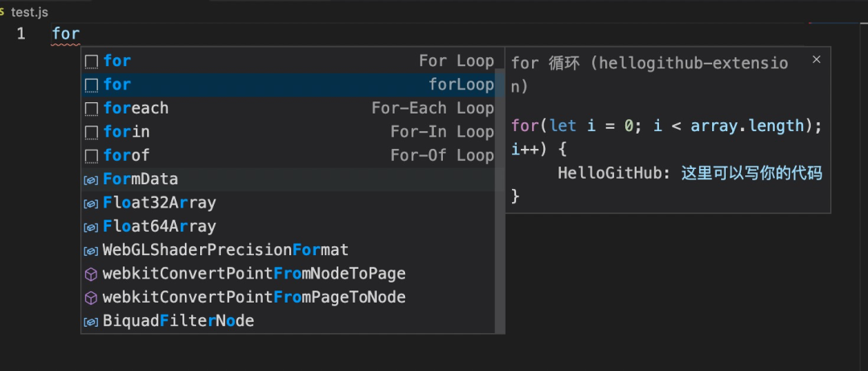868x371 pixels.
Task: Click the method cube icon beside webkitConvertPointFromNodeToPage
Action: pos(91,274)
